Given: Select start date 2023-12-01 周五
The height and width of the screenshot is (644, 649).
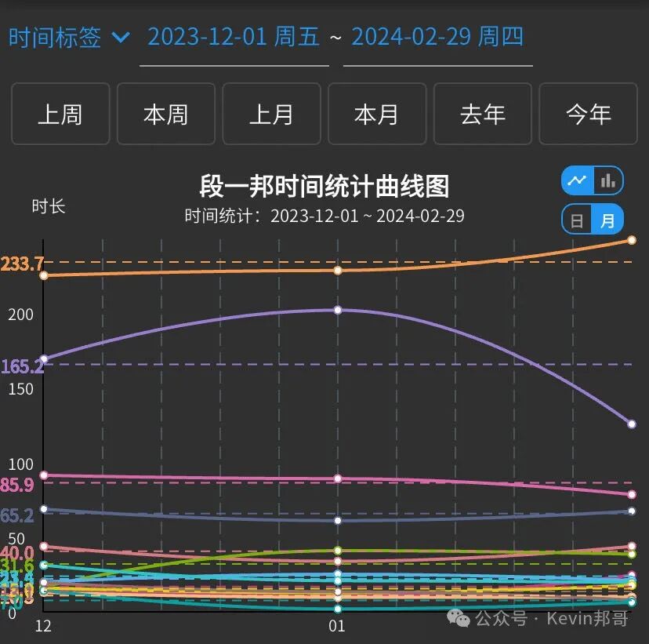Looking at the screenshot, I should 234,37.
